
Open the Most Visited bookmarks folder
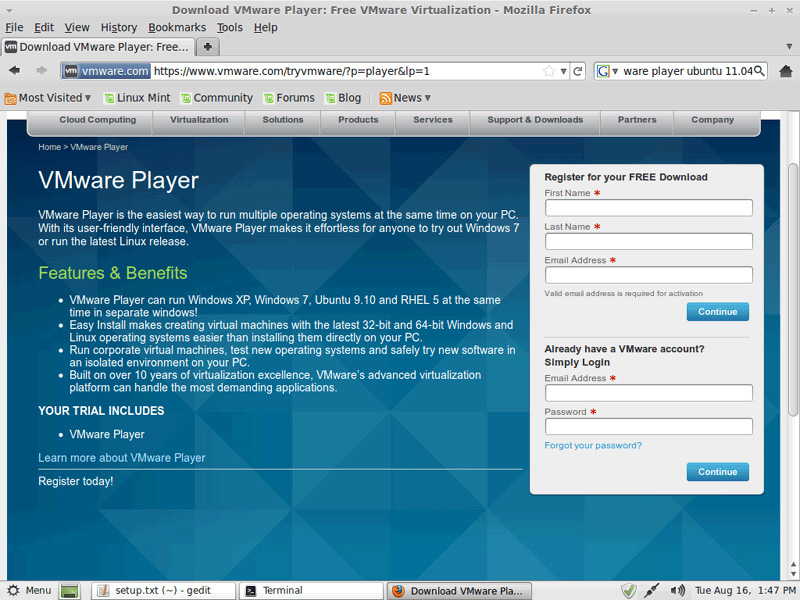coord(47,97)
